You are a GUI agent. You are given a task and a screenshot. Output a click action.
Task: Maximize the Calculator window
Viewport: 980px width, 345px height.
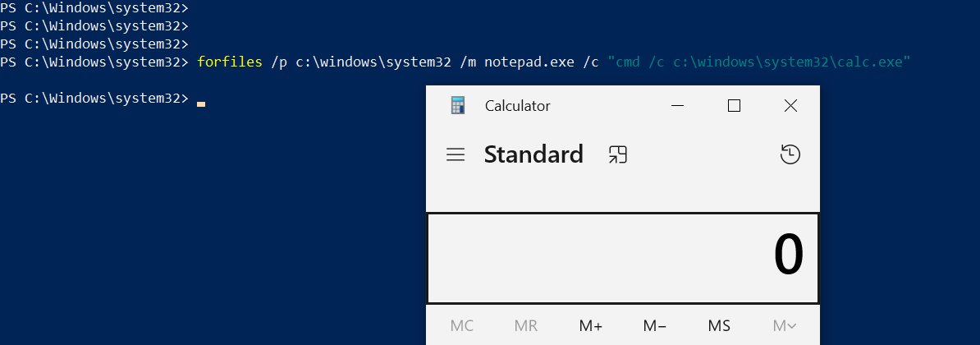(735, 106)
